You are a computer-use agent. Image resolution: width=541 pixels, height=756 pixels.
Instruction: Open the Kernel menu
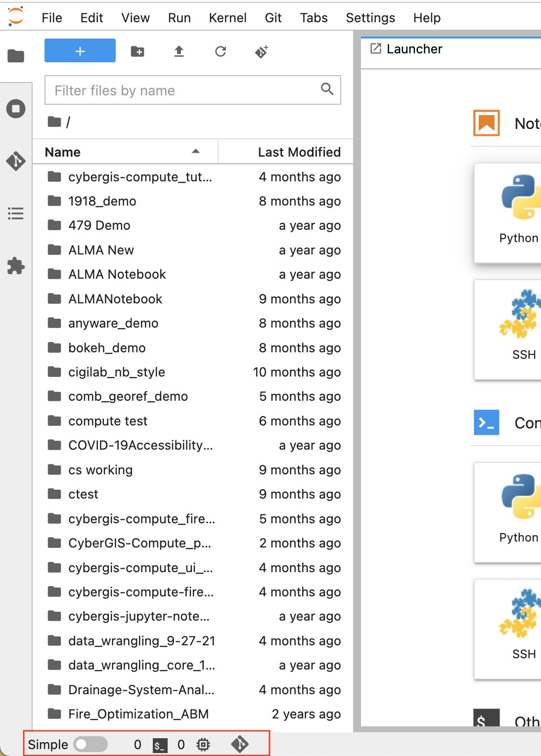pos(227,17)
